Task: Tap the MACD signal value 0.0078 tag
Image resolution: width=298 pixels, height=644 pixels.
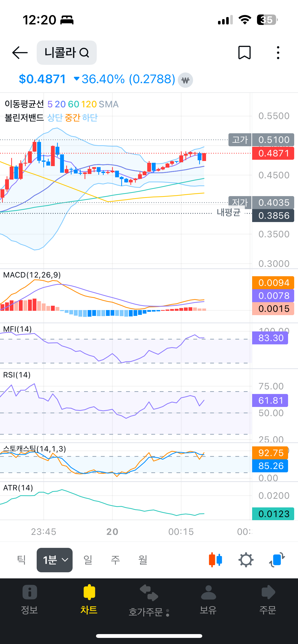Action: (x=273, y=296)
